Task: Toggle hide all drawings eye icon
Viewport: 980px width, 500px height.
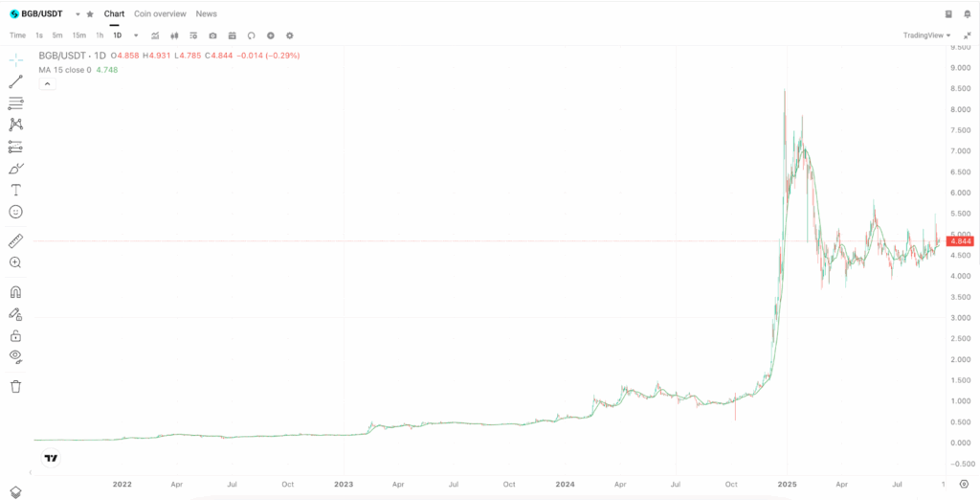Action: click(x=15, y=356)
